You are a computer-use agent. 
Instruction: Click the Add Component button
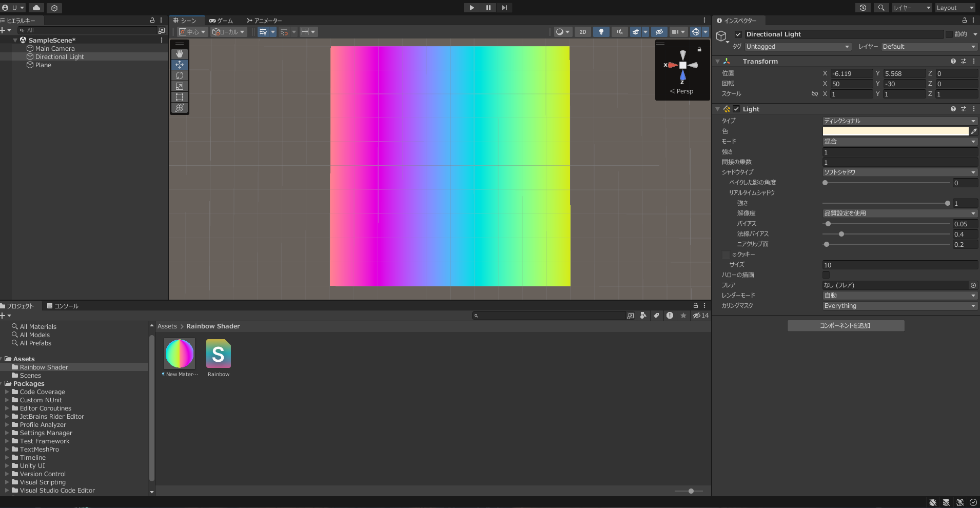coord(846,326)
